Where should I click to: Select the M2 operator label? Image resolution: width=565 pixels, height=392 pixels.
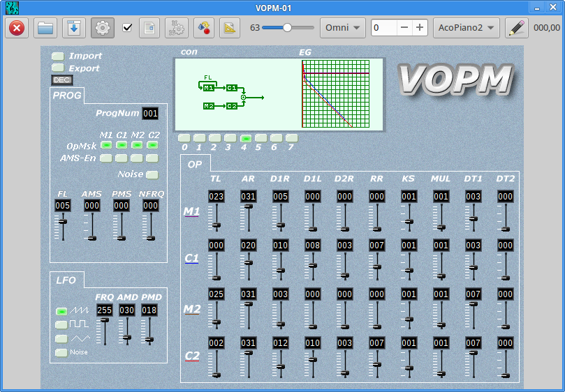pos(192,309)
